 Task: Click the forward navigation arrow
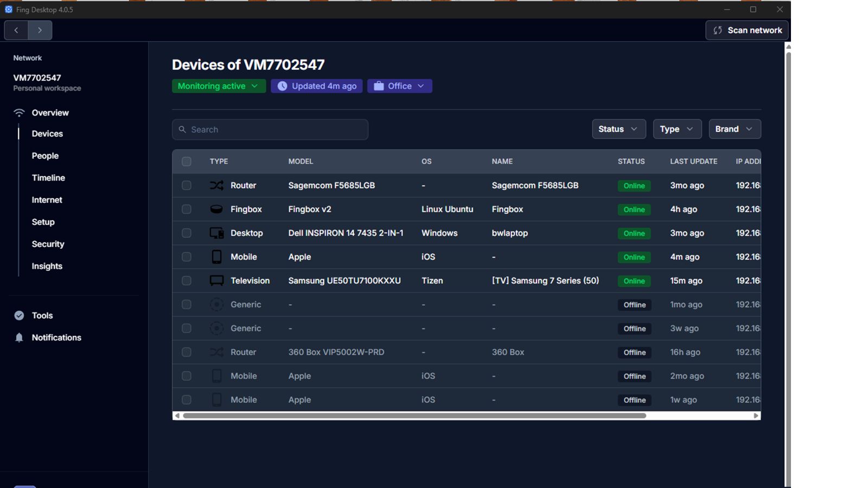pyautogui.click(x=40, y=30)
